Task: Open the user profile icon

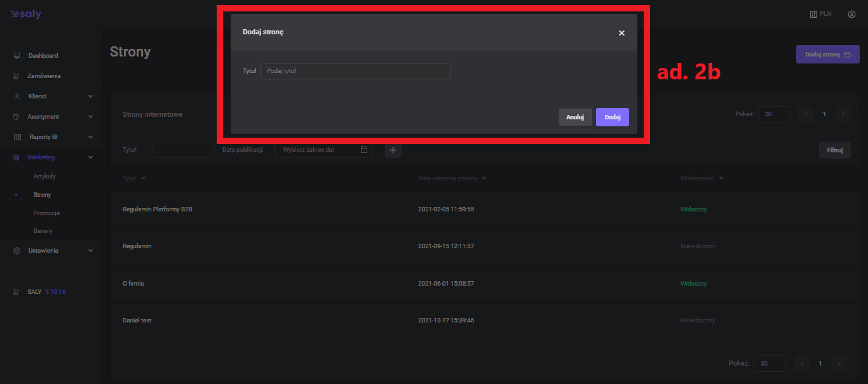Action: pos(851,14)
